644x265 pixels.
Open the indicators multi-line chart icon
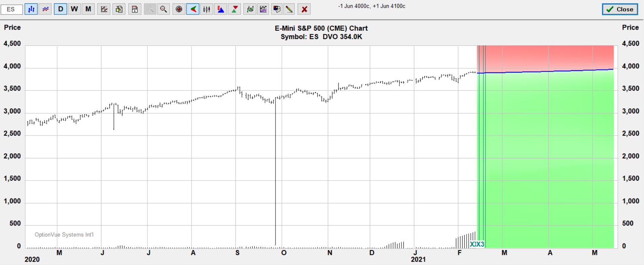(264, 9)
